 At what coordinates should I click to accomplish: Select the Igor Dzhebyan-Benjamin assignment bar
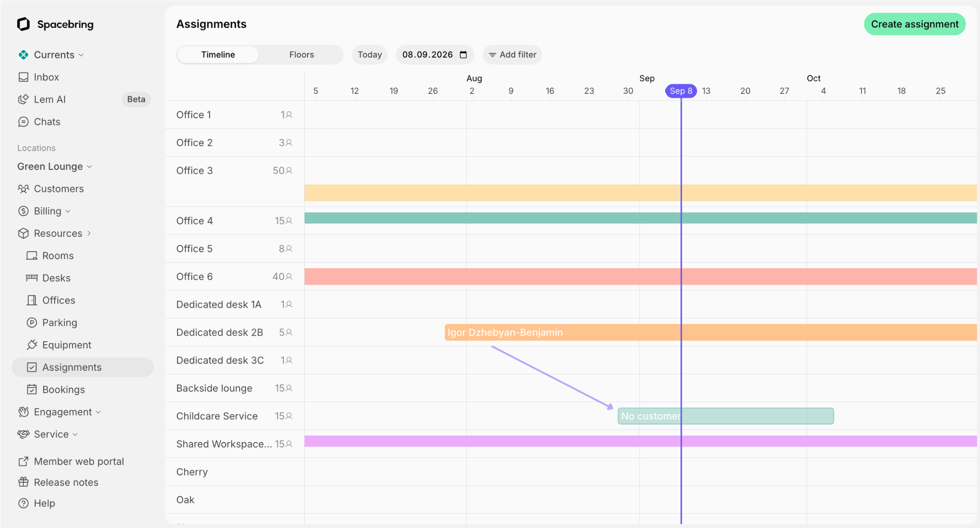point(710,333)
